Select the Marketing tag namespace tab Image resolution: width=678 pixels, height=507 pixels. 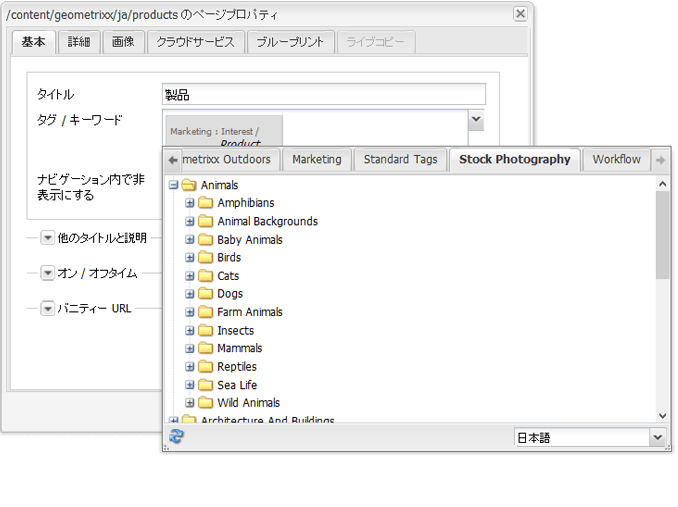(x=317, y=159)
